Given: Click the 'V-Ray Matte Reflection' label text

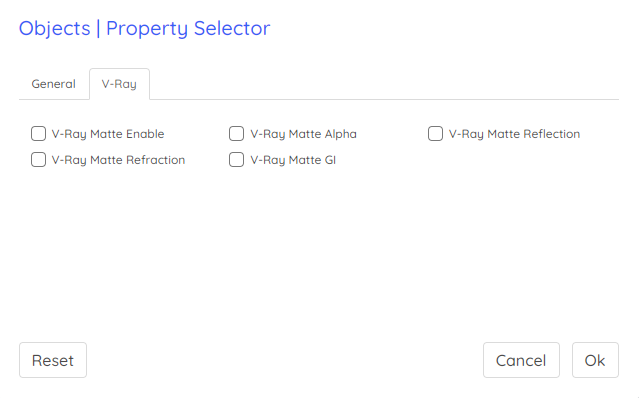Looking at the screenshot, I should (514, 134).
